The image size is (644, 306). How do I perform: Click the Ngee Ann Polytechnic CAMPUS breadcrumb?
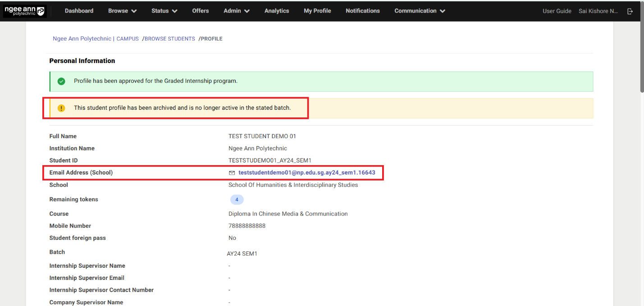(x=96, y=39)
